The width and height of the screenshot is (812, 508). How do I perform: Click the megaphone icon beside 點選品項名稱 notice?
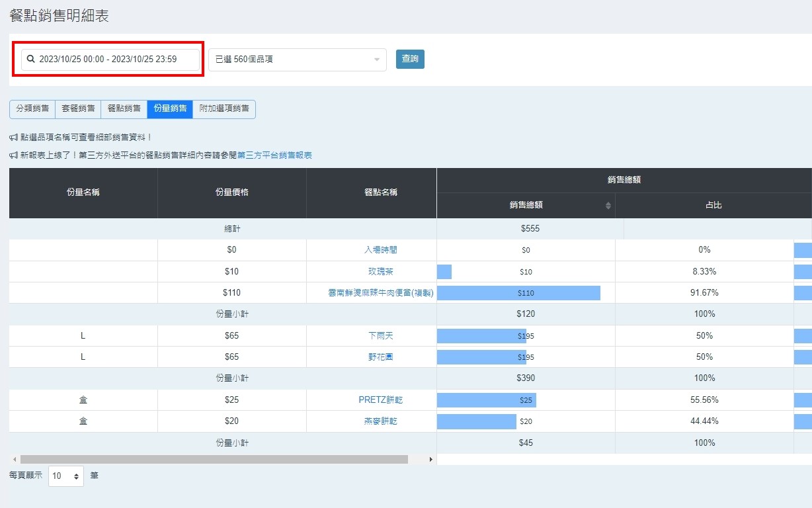14,138
